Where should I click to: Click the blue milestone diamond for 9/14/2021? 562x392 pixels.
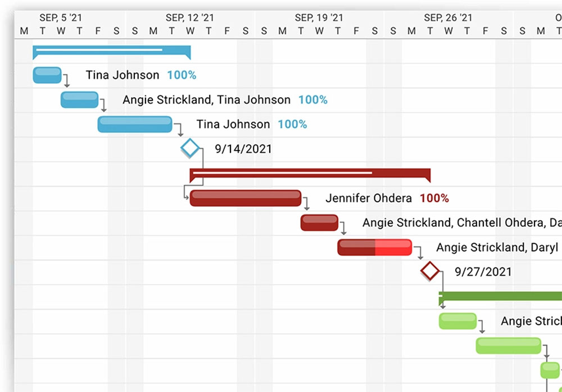(x=190, y=148)
